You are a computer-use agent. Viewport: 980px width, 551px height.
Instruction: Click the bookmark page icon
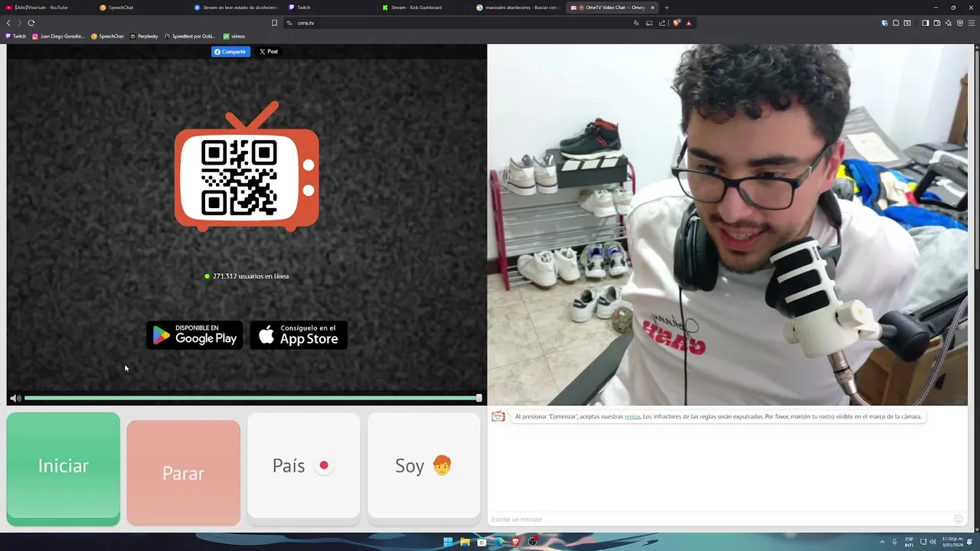tap(274, 23)
